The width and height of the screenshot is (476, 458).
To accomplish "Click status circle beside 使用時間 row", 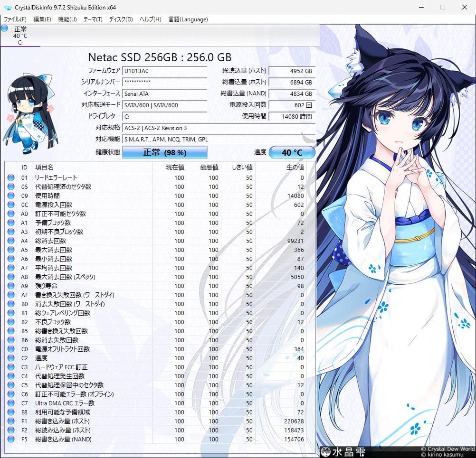I will click(10, 196).
